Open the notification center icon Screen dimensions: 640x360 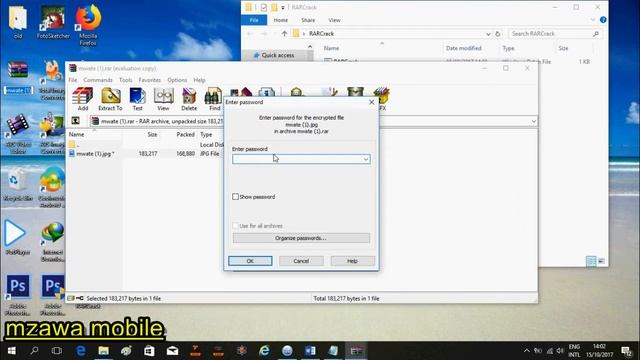point(627,351)
